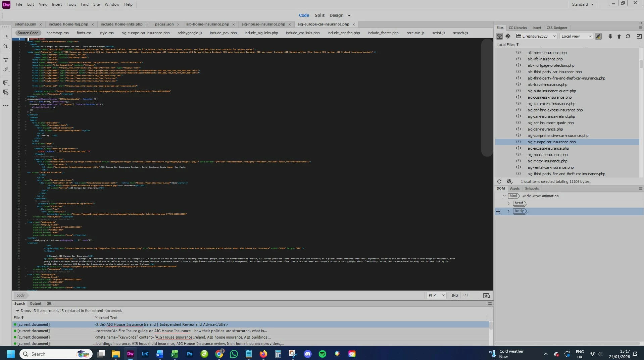Switch to the CSS Designer tab
The height and width of the screenshot is (360, 644).
557,28
